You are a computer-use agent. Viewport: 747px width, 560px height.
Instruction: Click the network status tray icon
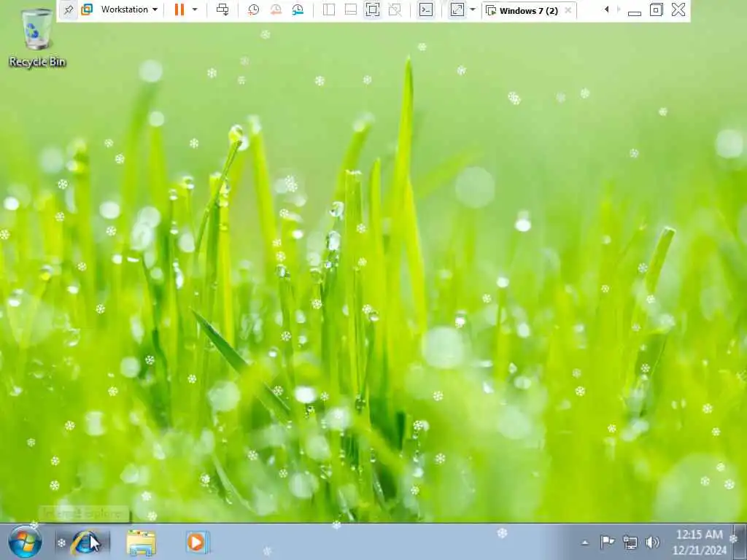coord(630,542)
